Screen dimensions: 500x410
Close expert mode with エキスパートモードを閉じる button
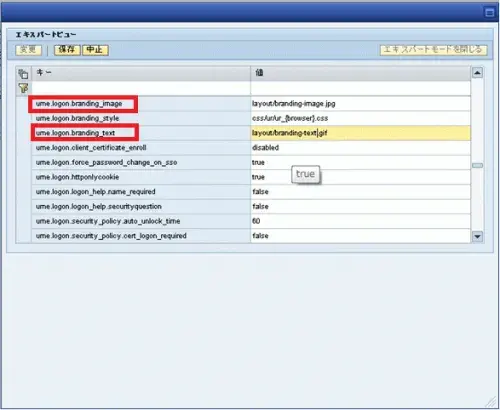tap(433, 50)
